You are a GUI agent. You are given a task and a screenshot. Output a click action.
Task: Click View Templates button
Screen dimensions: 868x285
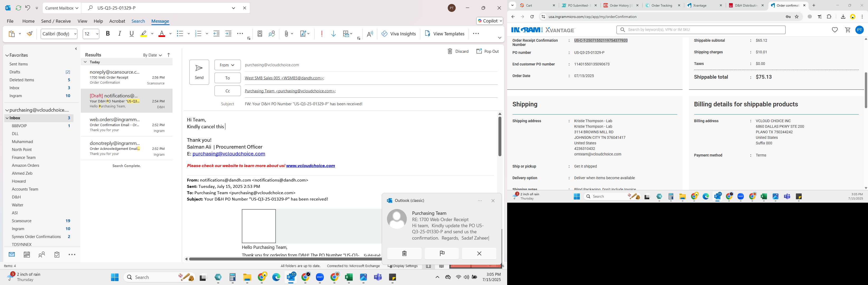[445, 34]
